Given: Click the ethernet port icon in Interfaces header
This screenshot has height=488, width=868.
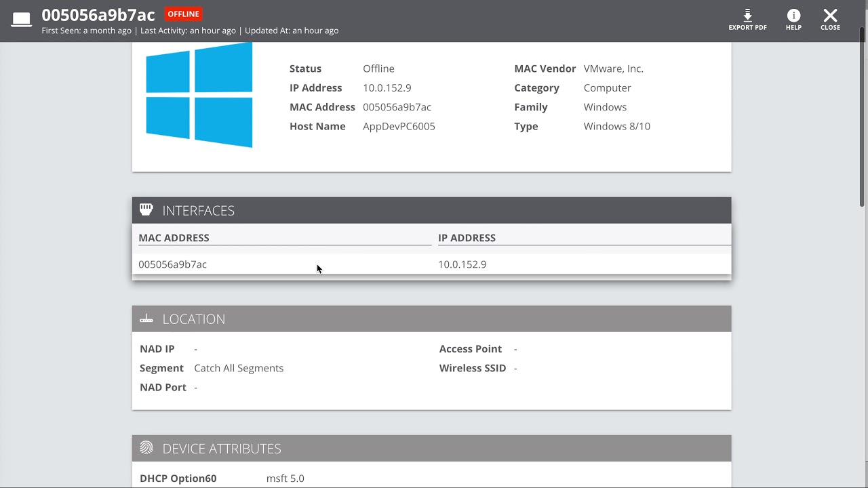Looking at the screenshot, I should [146, 209].
